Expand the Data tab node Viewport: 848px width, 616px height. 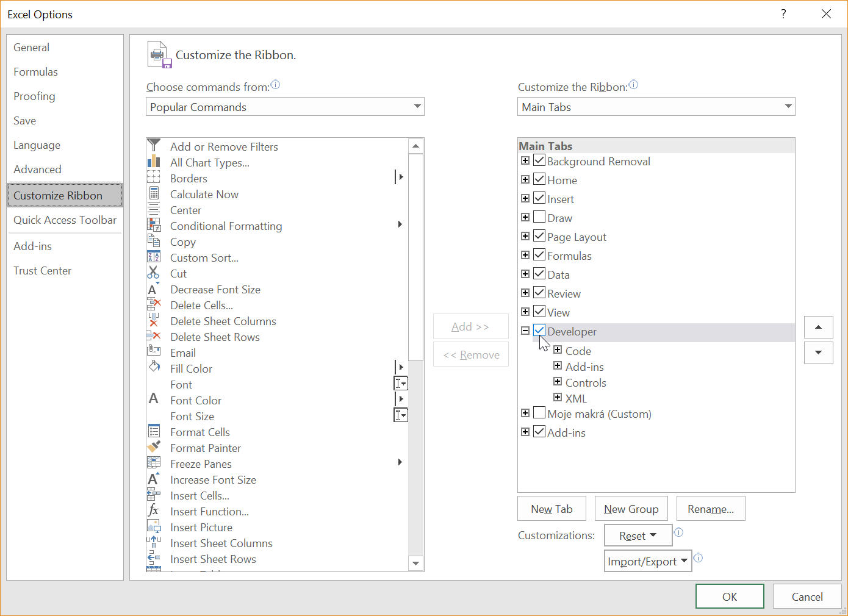pyautogui.click(x=525, y=274)
